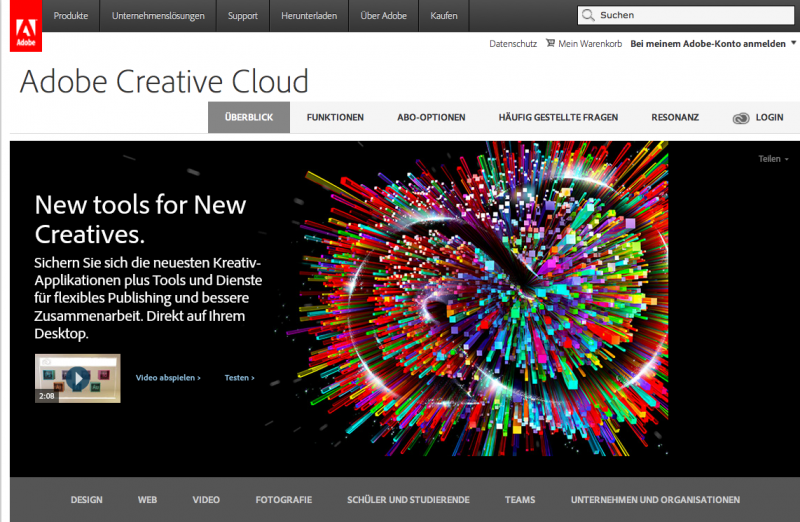
Task: Click the Testen link
Action: pos(239,378)
